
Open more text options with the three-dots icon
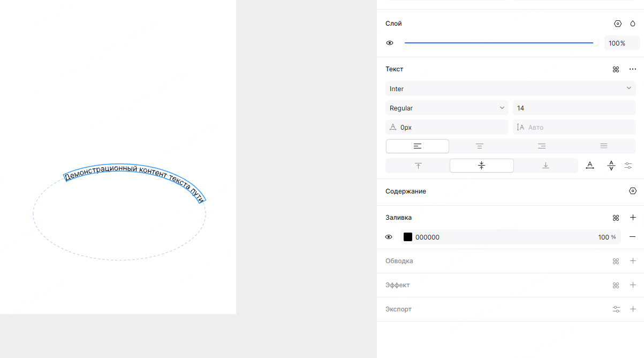(633, 69)
